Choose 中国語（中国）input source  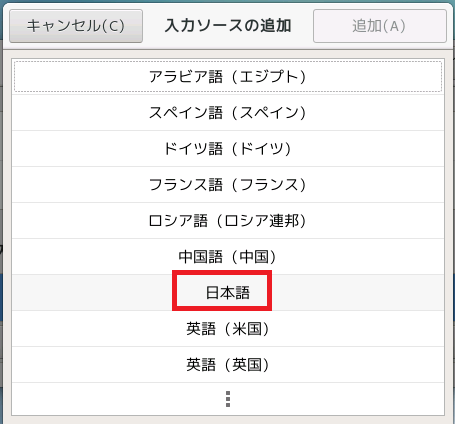click(x=228, y=257)
